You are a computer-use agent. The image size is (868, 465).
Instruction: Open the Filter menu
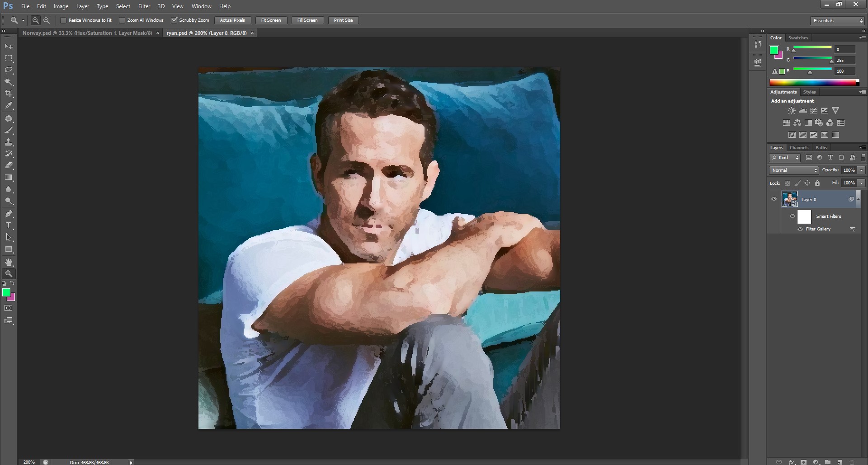tap(144, 6)
